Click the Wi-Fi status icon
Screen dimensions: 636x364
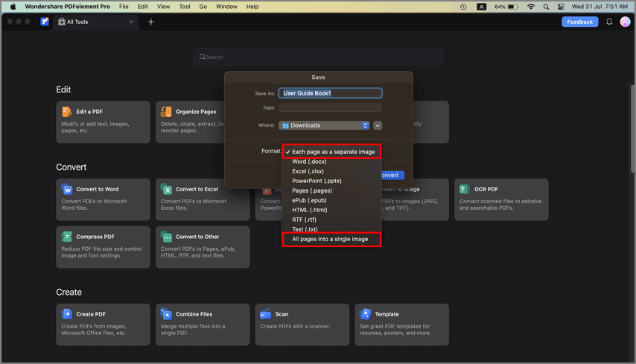pos(530,7)
